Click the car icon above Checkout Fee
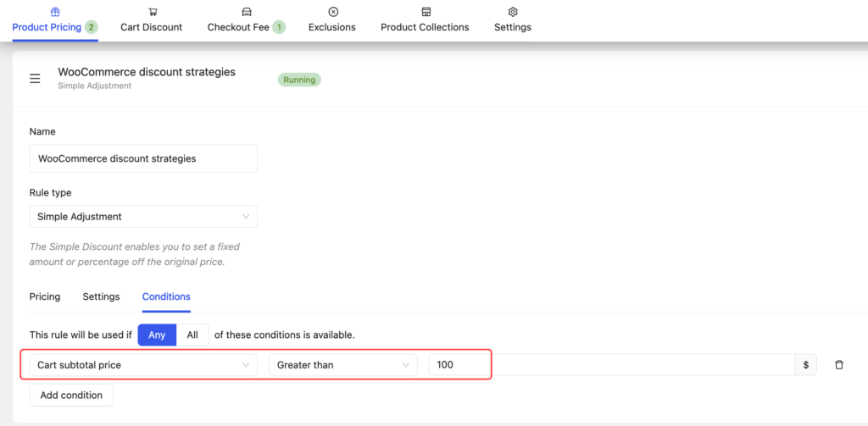 [247, 12]
